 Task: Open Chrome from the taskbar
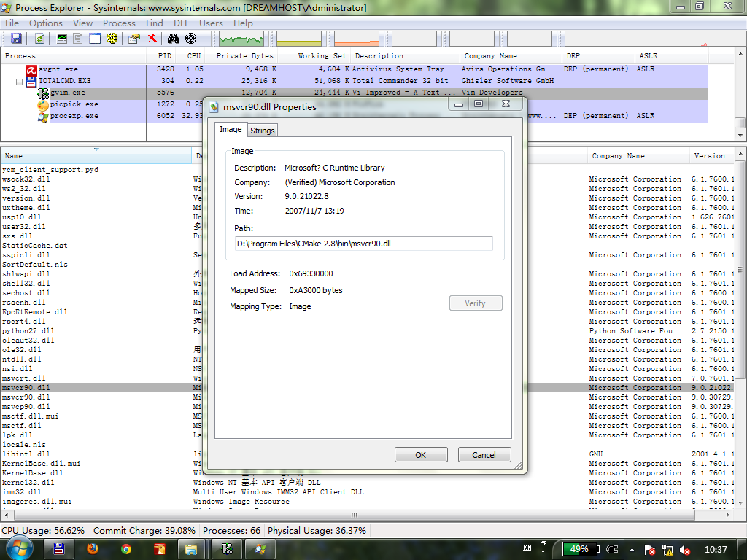tap(125, 549)
